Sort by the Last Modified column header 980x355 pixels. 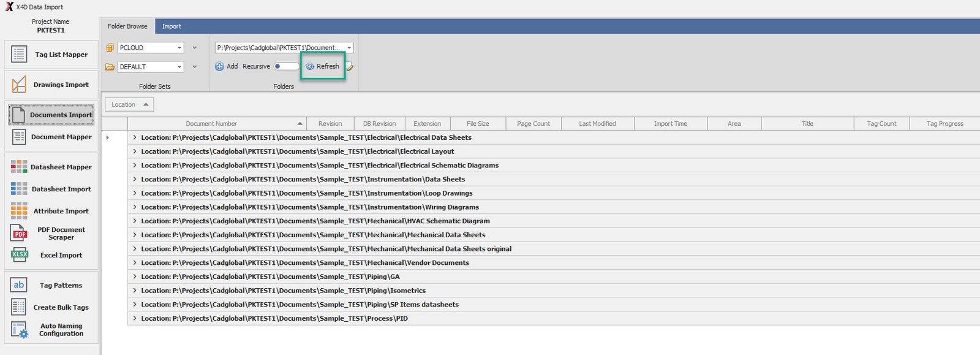(x=597, y=124)
